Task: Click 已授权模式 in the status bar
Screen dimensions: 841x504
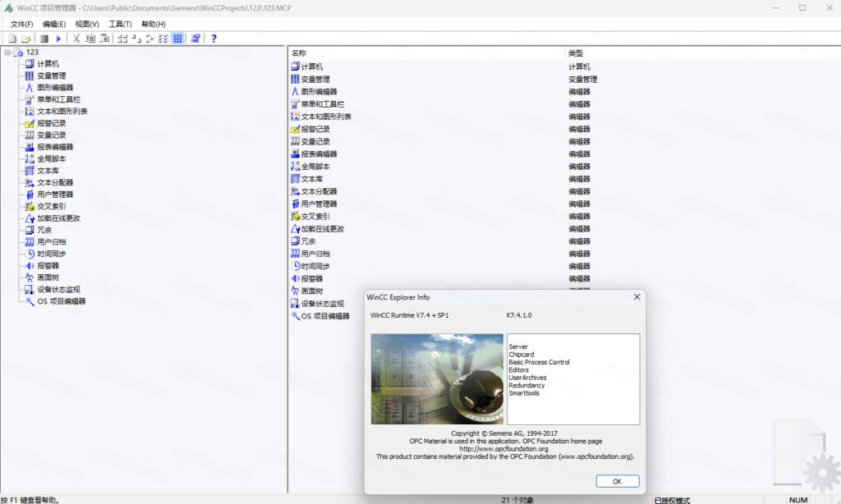Action: coord(672,500)
